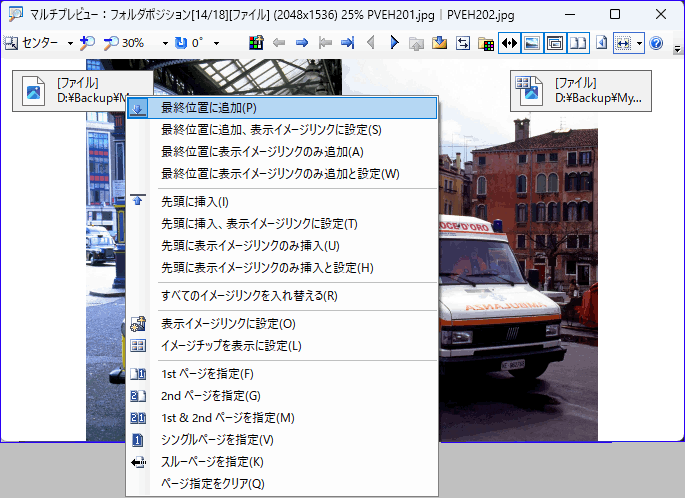The width and height of the screenshot is (685, 498).
Task: Select 先頭に挿入(I) menu item
Action: (x=282, y=202)
